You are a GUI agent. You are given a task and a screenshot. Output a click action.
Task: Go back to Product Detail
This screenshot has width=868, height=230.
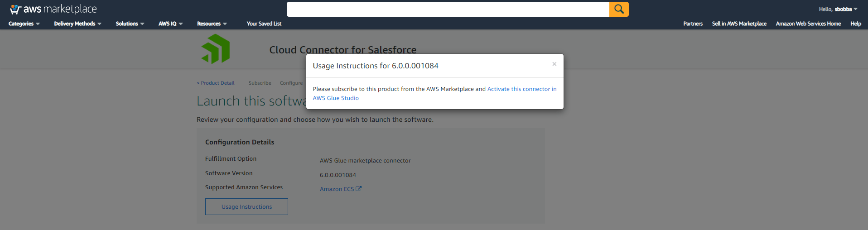click(216, 83)
